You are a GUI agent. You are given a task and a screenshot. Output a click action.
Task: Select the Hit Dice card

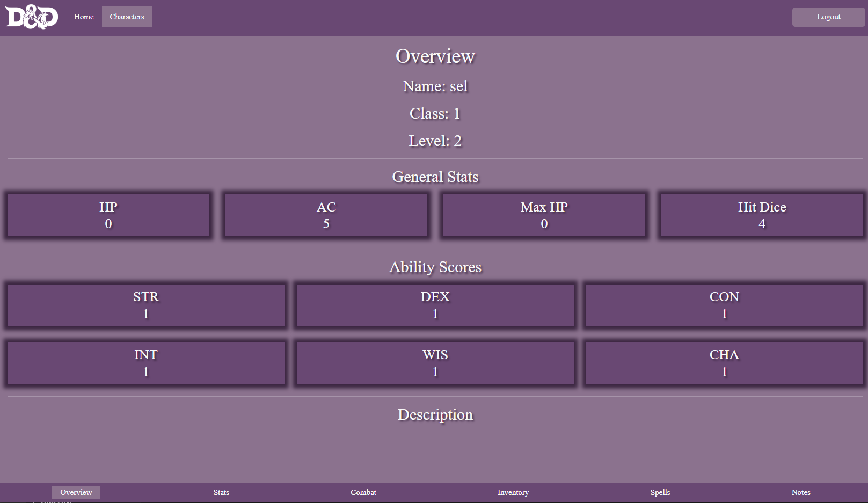point(762,215)
